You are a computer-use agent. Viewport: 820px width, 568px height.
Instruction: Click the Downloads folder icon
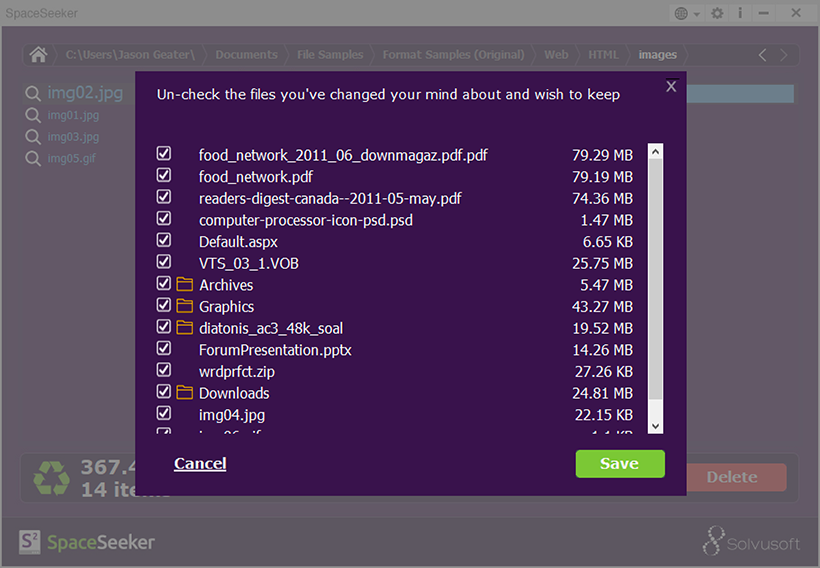coord(185,392)
